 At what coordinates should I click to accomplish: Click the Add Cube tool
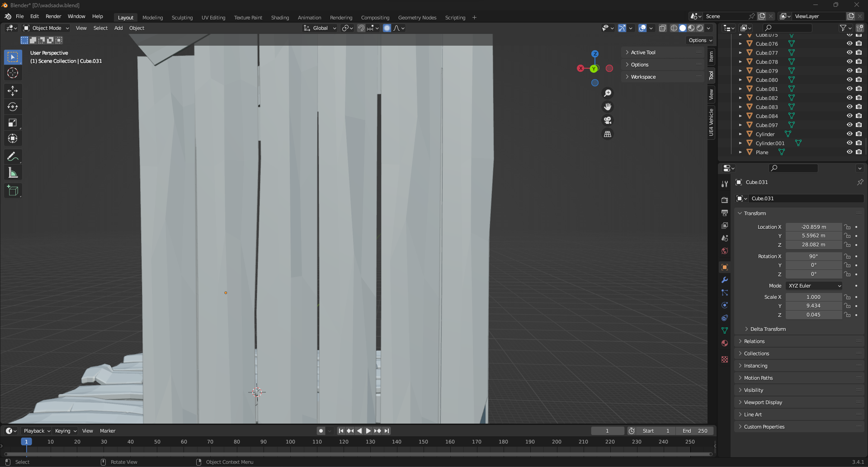click(13, 191)
